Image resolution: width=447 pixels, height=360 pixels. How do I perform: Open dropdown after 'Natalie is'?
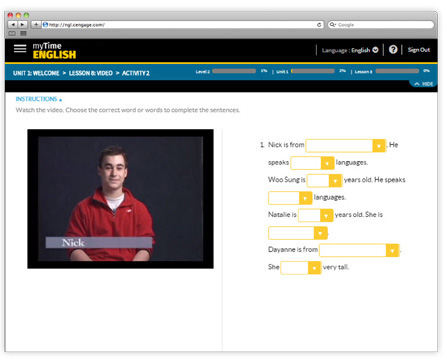(315, 215)
